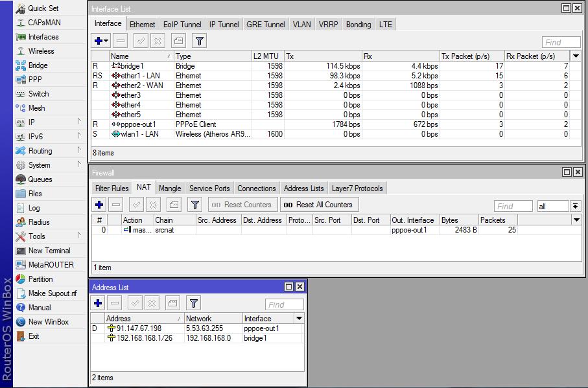Open the Manual from the sidebar
This screenshot has width=588, height=388.
50,308
